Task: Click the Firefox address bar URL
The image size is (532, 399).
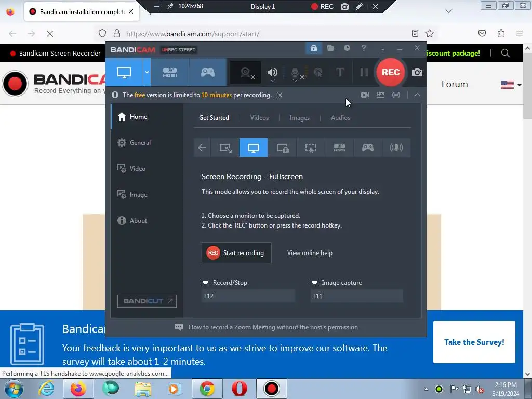Action: tap(193, 34)
